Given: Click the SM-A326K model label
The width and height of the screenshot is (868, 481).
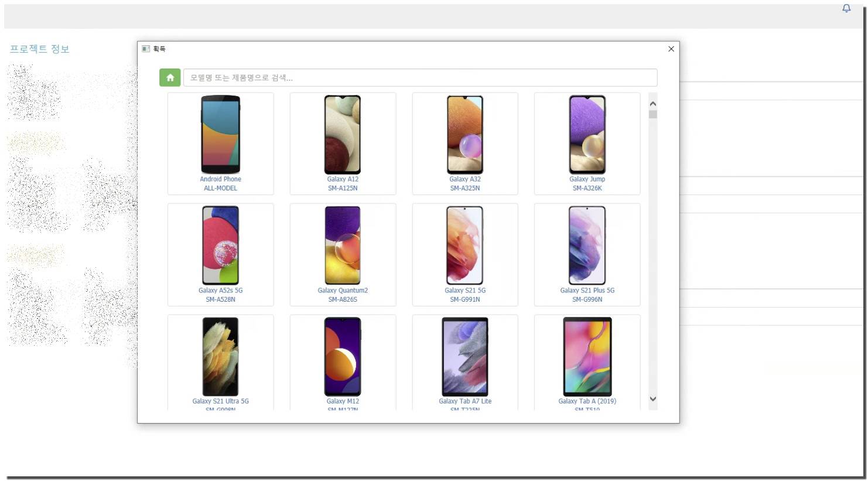Looking at the screenshot, I should tap(587, 188).
